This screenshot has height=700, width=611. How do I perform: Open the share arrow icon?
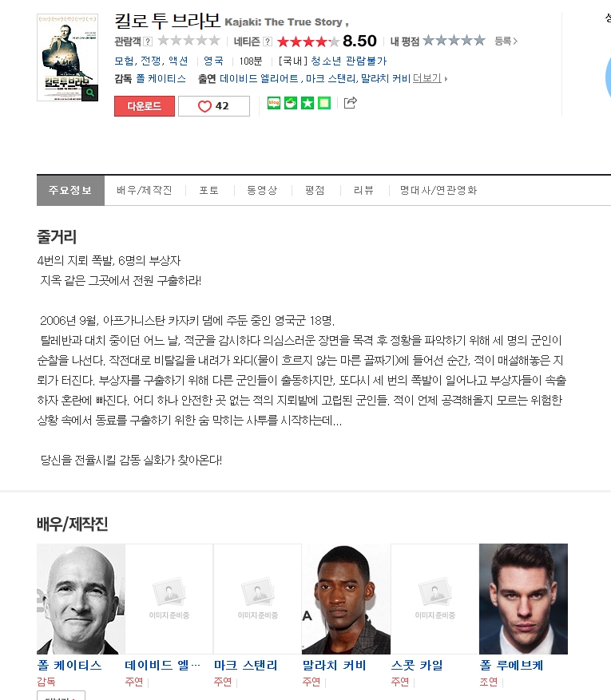click(350, 103)
